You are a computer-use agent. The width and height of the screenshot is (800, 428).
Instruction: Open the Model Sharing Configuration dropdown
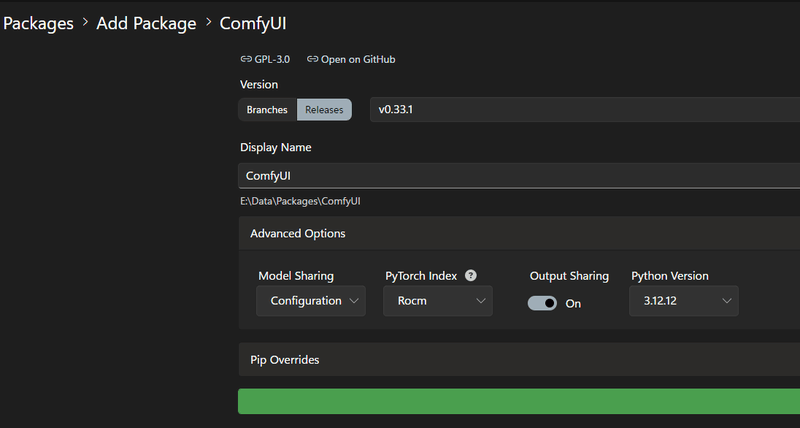click(311, 301)
